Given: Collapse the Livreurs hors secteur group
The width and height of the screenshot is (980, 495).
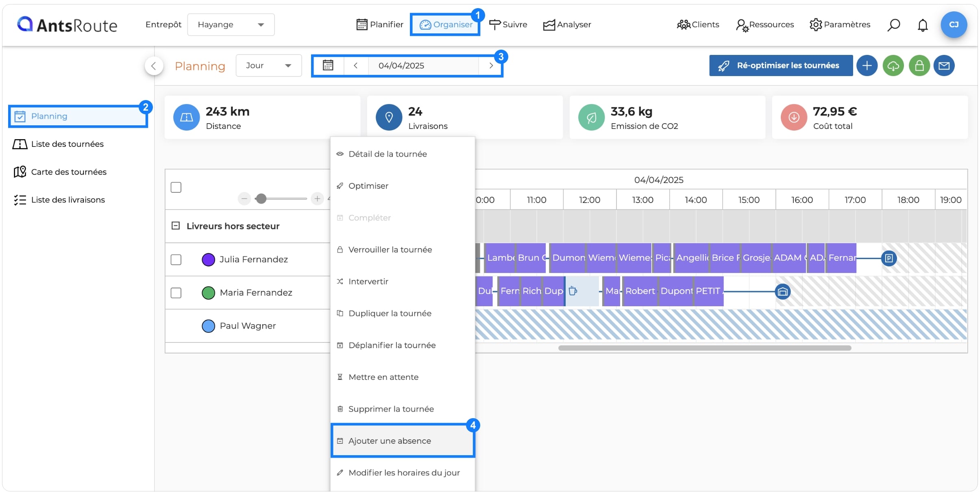Looking at the screenshot, I should click(x=176, y=226).
